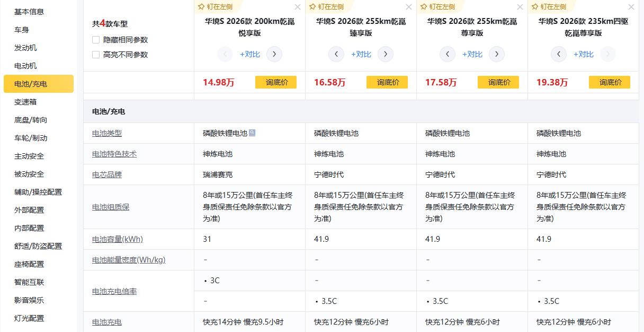The width and height of the screenshot is (644, 332).
Task: Click the 电芯品牌 parameter label
Action: [x=107, y=174]
